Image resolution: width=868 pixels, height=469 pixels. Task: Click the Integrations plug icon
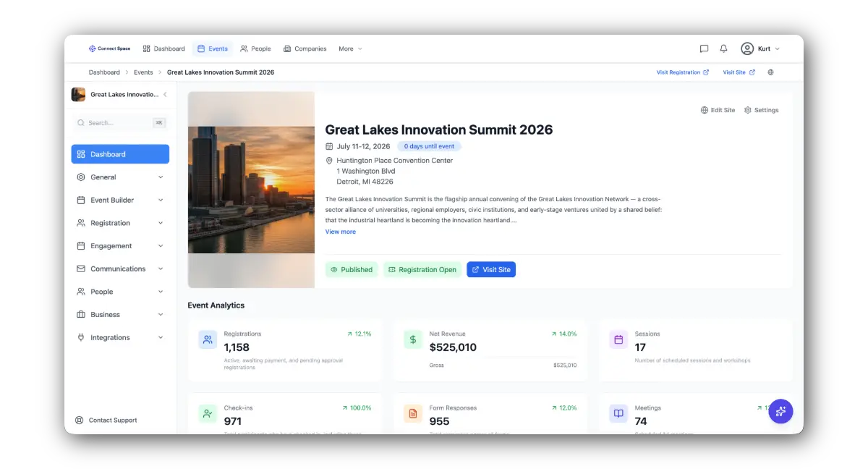point(81,338)
